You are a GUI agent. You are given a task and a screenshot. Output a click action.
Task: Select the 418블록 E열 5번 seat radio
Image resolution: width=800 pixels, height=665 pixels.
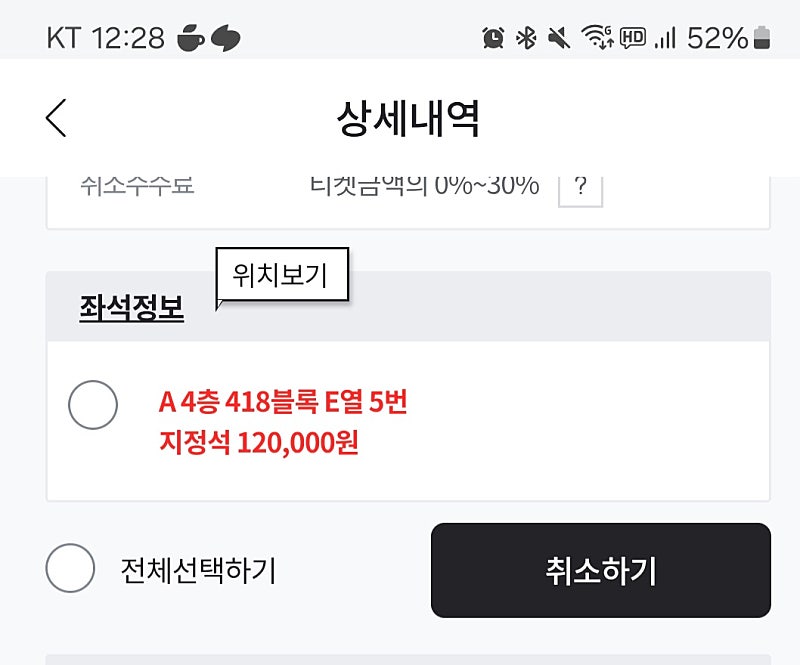(93, 405)
